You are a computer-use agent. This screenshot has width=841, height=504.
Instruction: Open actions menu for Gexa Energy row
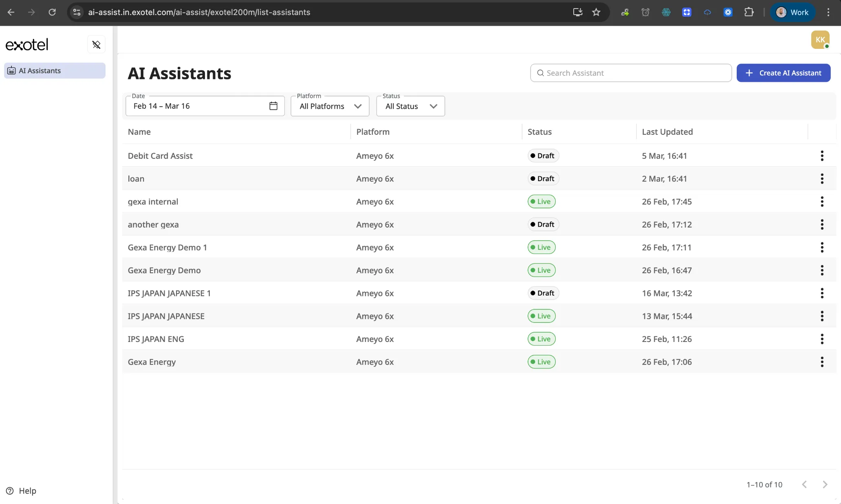click(822, 362)
